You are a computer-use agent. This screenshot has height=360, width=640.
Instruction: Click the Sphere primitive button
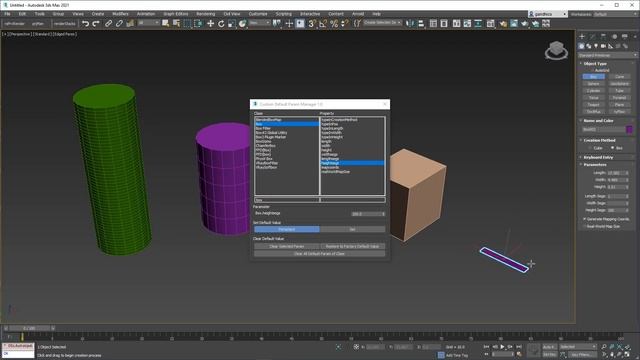pos(593,84)
